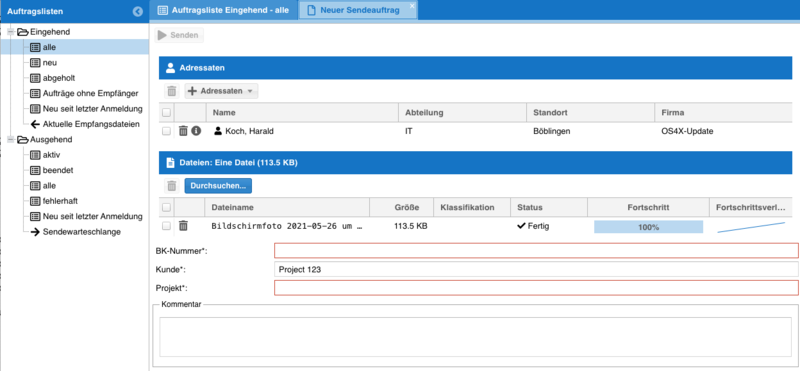Sort by the Standort column header
800x371 pixels.
(x=590, y=112)
